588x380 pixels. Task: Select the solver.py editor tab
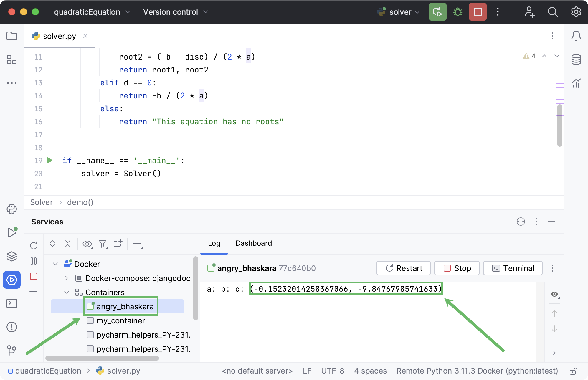[59, 36]
